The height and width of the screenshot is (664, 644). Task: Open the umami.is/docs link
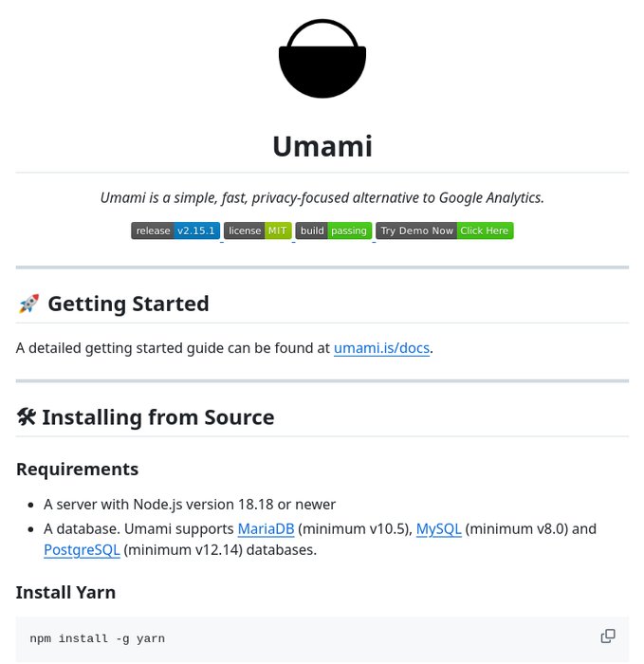pos(381,348)
